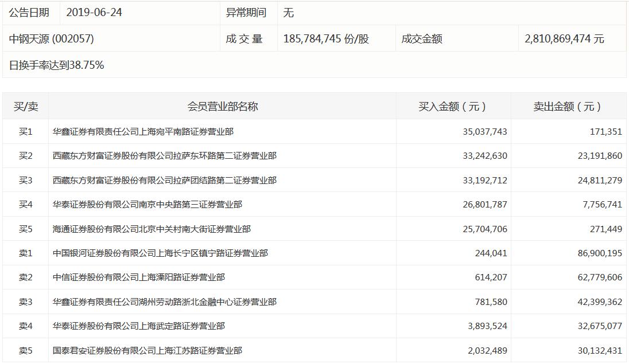Open 中国银河证券上海长宁区镇宁路营业部 entry
Viewport: 629px width, 364px height.
tap(160, 253)
